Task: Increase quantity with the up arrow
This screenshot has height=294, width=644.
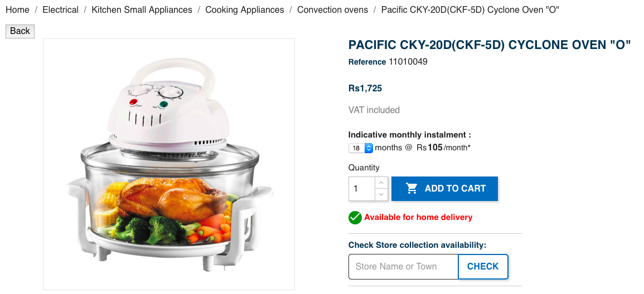Action: (x=381, y=183)
